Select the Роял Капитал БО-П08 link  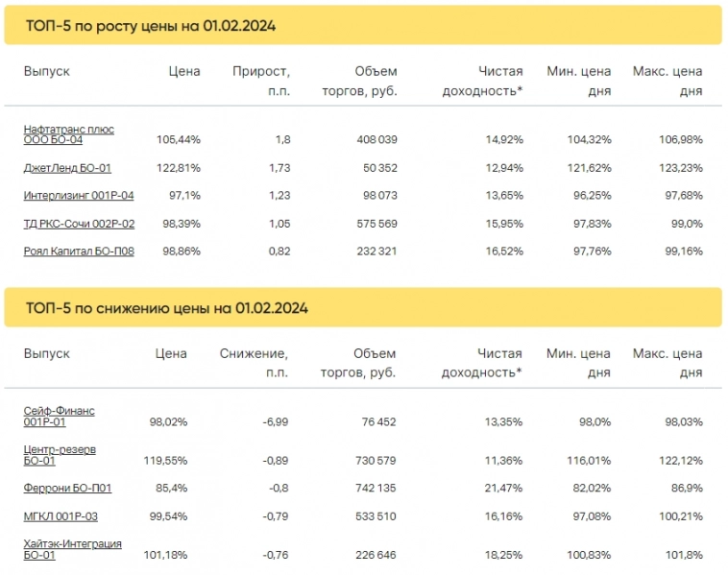point(79,252)
